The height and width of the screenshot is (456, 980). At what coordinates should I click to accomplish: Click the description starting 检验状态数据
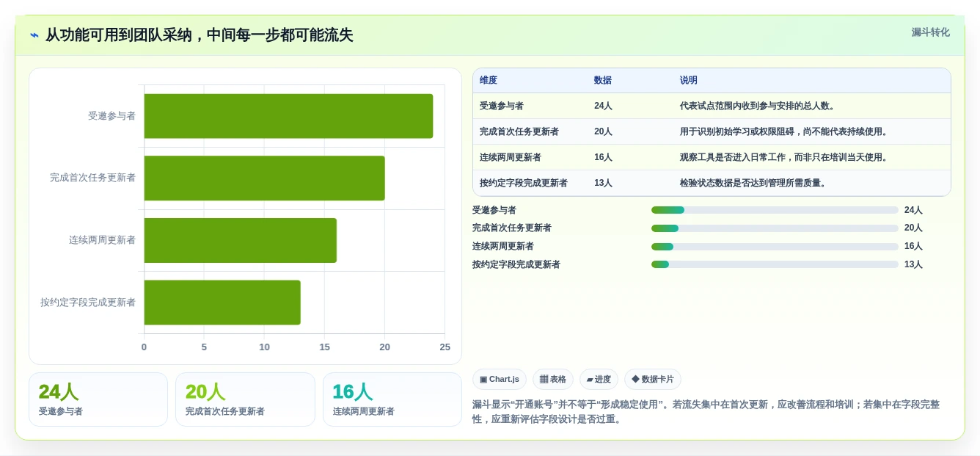(x=753, y=183)
